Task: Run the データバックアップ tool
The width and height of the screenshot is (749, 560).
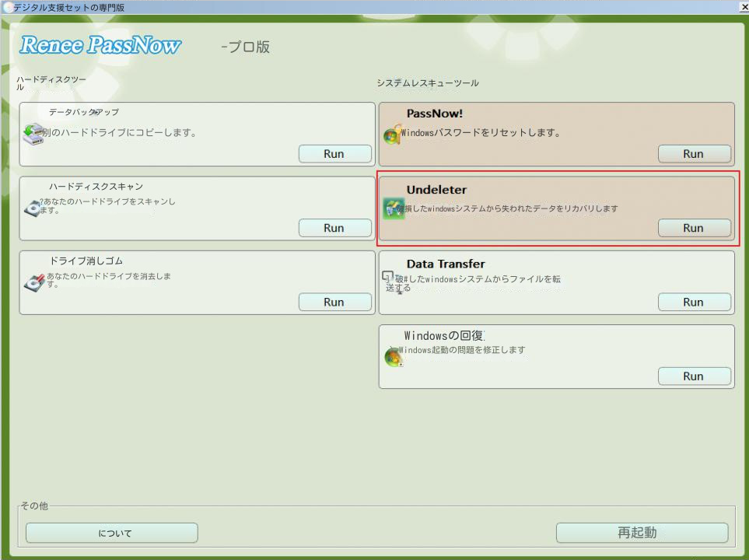Action: [334, 153]
